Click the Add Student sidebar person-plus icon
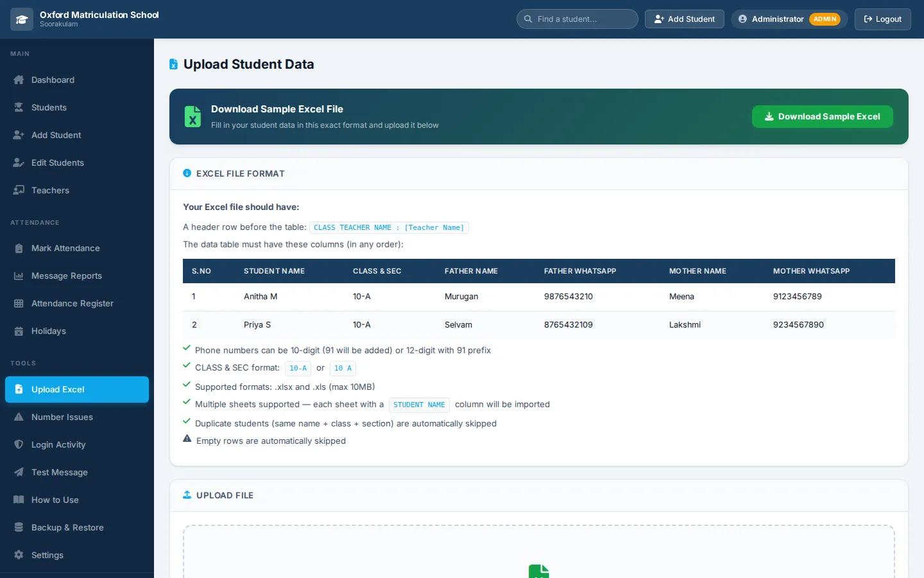Viewport: 924px width, 578px height. (x=19, y=135)
